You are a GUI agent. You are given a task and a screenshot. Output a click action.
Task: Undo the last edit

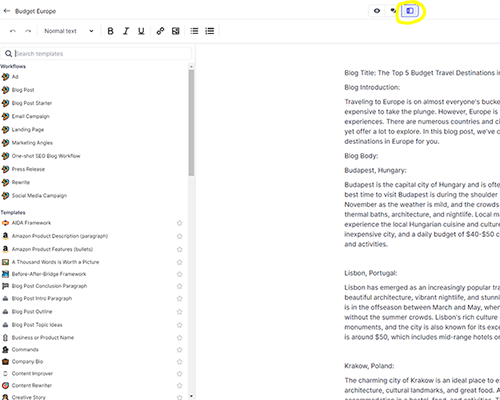click(13, 31)
